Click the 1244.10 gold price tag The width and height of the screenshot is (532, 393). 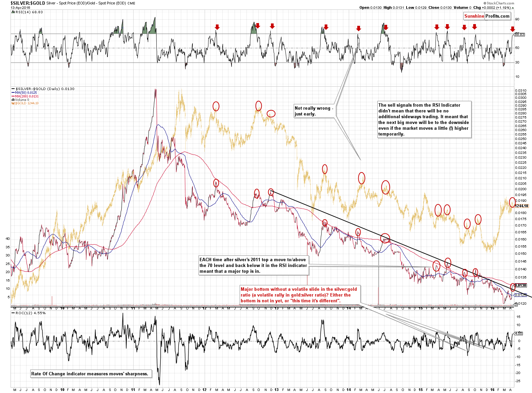[521, 206]
